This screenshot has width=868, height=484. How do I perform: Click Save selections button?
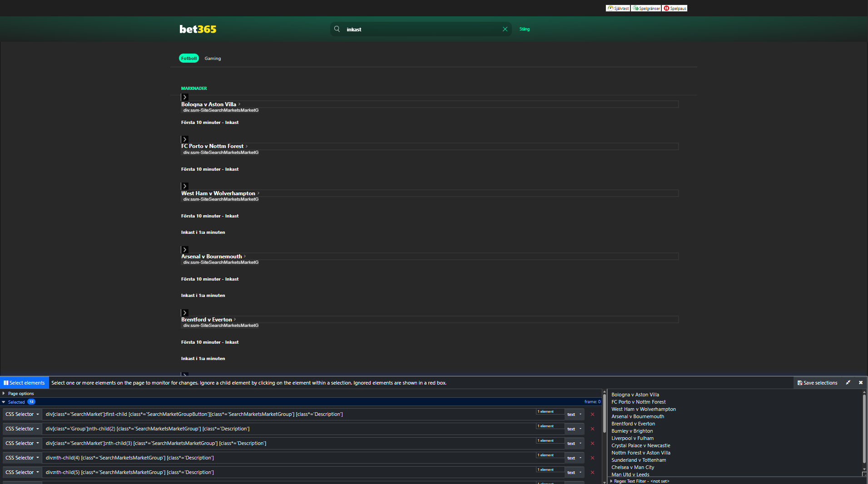coord(817,383)
